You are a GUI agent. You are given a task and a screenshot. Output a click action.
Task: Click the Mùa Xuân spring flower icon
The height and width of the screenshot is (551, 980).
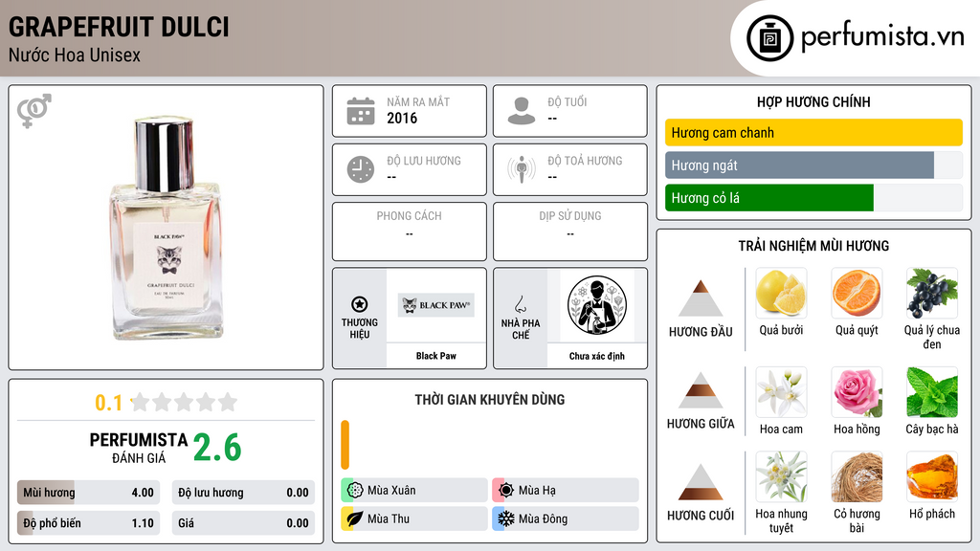pyautogui.click(x=355, y=490)
